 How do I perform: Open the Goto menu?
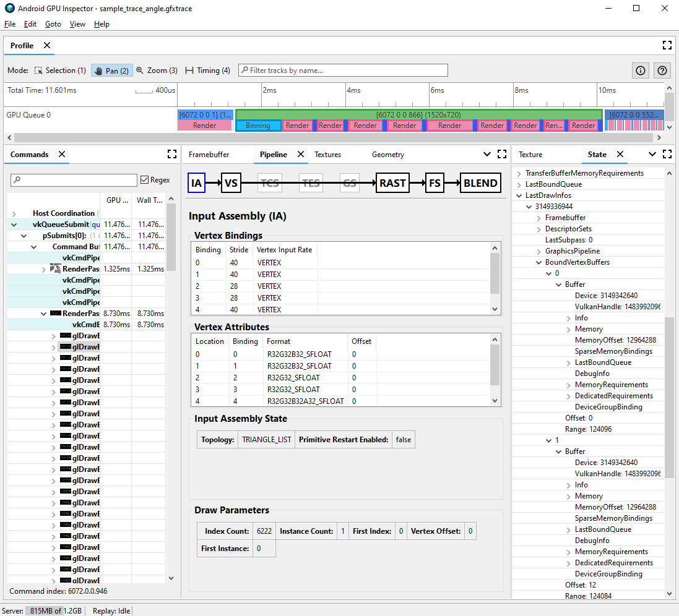(53, 24)
